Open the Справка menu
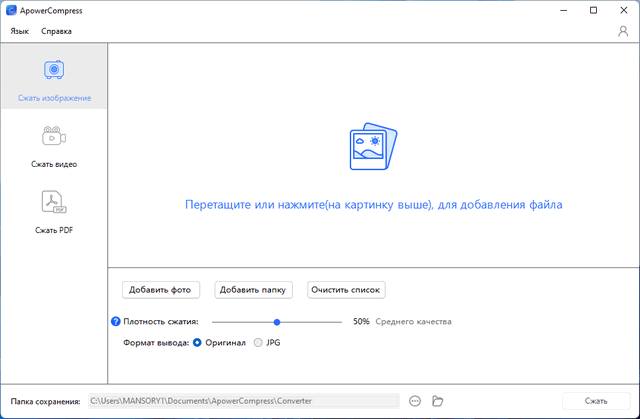The width and height of the screenshot is (640, 419). pyautogui.click(x=56, y=31)
